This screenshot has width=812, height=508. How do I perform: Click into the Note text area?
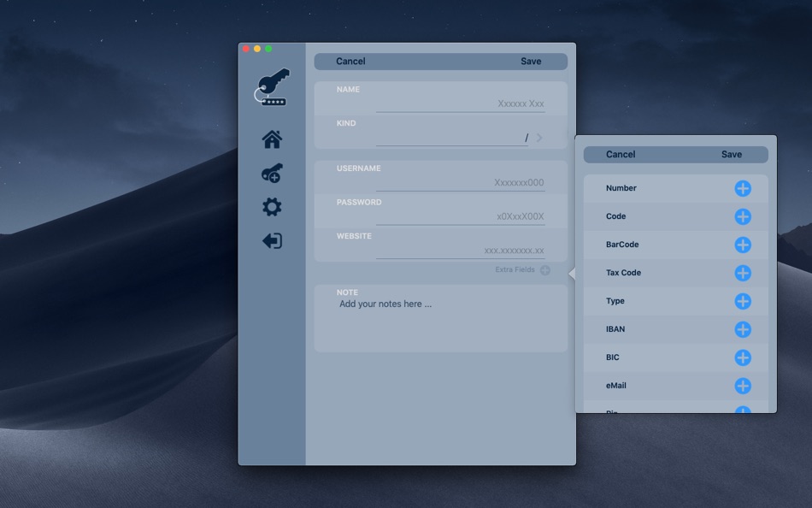(x=441, y=324)
